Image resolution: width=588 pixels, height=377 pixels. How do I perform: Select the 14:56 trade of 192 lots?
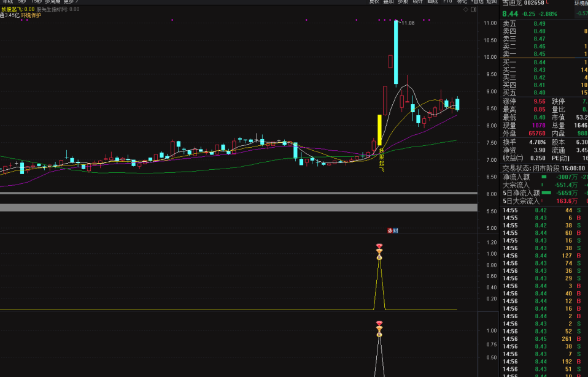(x=545, y=362)
